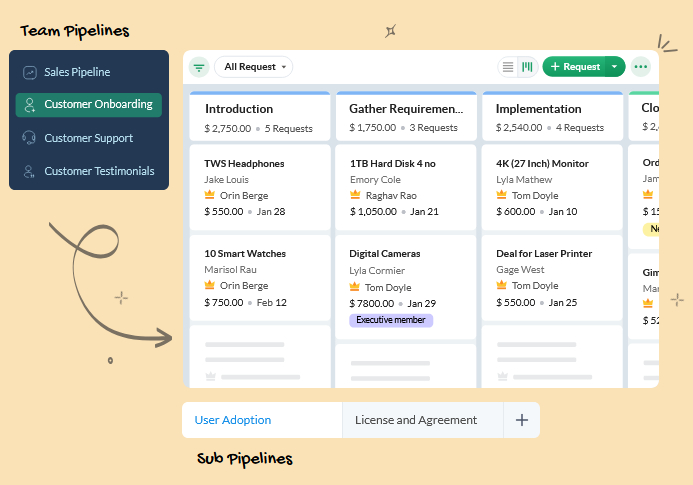Click date Feb 12 on Smart Watches card
This screenshot has width=693, height=485.
coord(271,302)
